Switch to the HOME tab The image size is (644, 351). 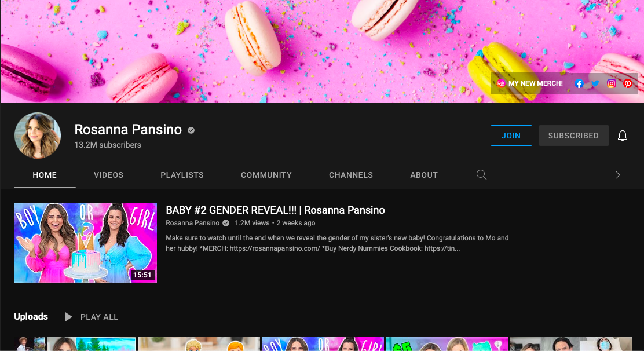[x=45, y=175]
